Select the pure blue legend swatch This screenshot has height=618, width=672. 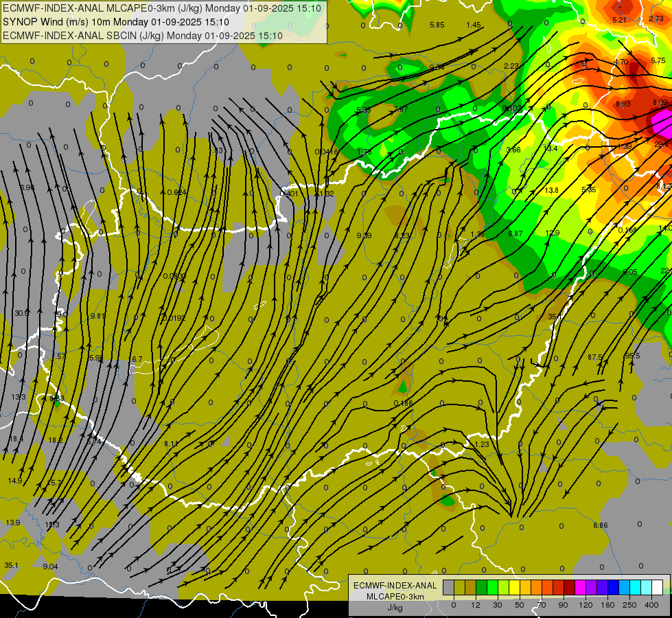[613, 587]
